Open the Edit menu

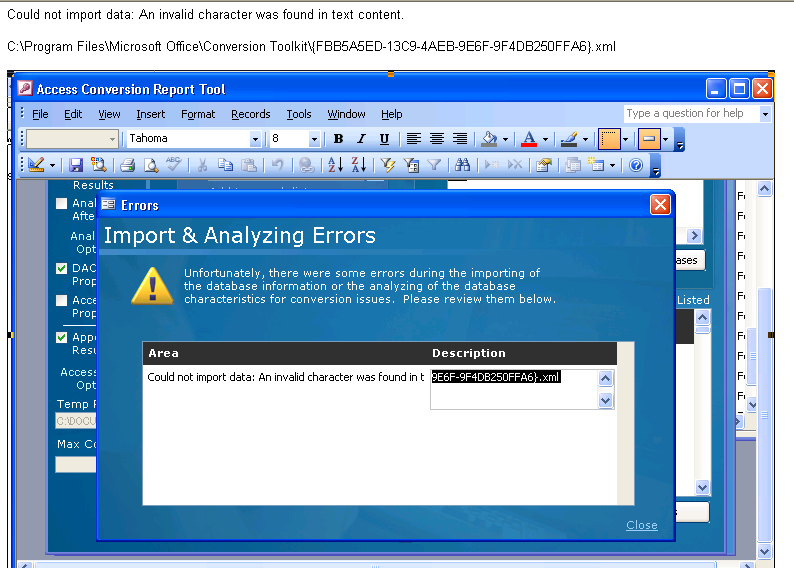tap(73, 114)
